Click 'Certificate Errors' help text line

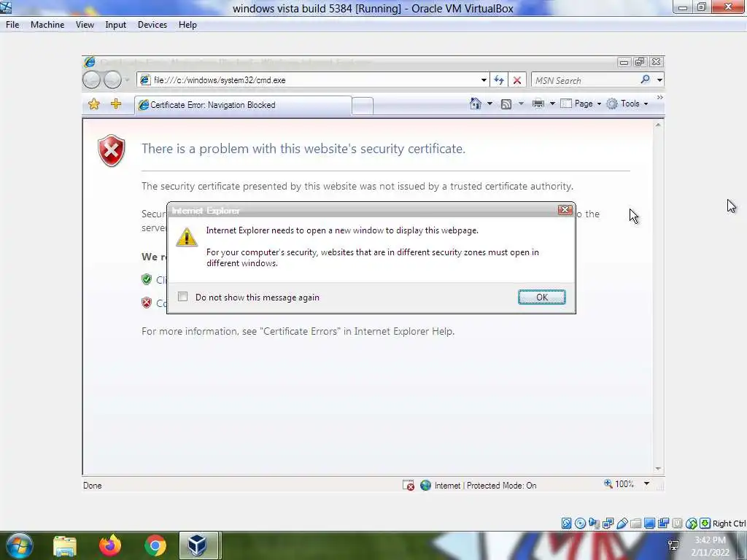pyautogui.click(x=298, y=332)
